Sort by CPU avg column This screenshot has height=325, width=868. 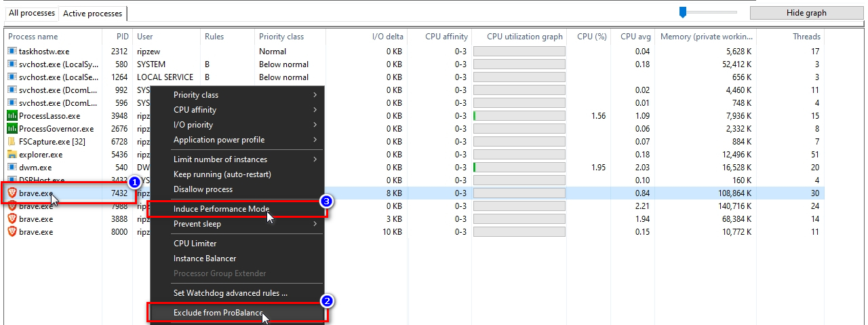633,37
